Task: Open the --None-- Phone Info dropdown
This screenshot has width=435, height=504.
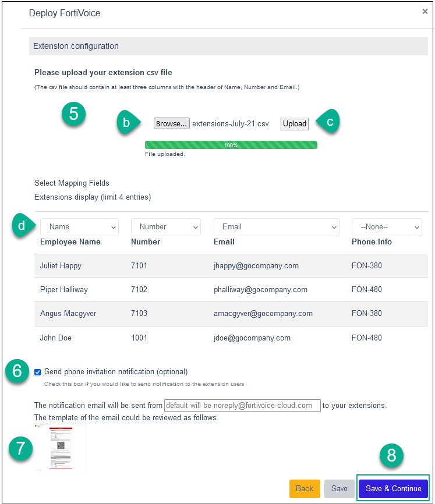Action: [387, 227]
